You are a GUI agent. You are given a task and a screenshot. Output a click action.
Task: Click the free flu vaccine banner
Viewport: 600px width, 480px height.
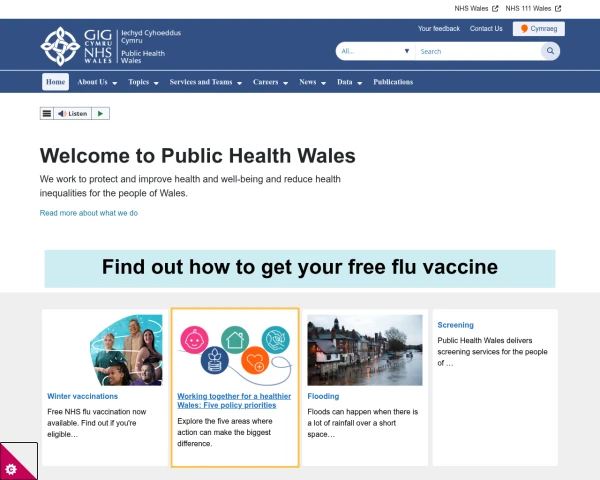pyautogui.click(x=300, y=268)
